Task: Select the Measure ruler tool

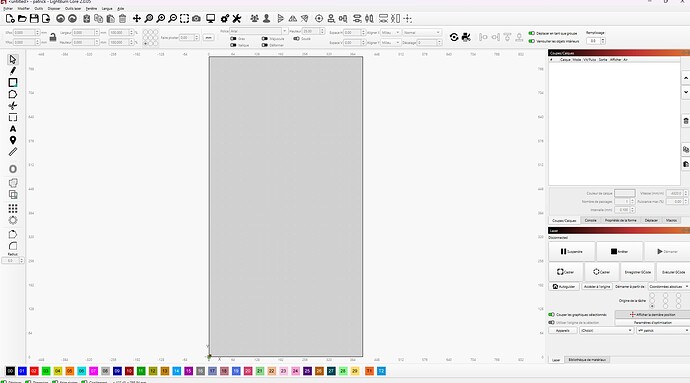Action: 13,152
